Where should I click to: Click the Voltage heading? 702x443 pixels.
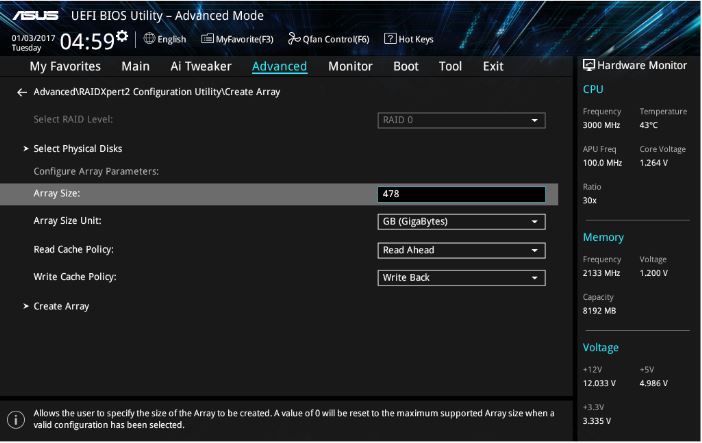(600, 348)
